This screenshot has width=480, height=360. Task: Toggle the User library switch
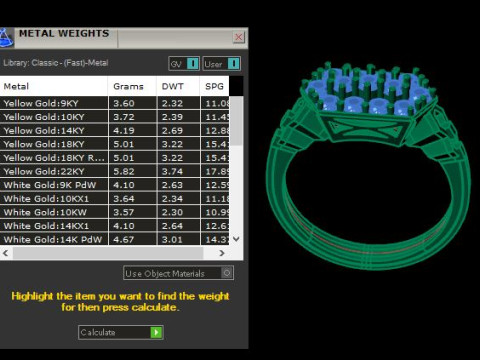222,63
